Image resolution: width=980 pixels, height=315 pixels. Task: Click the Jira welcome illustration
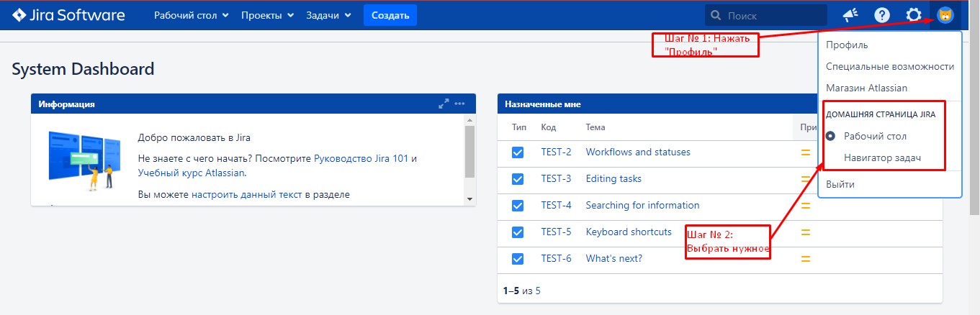point(84,160)
